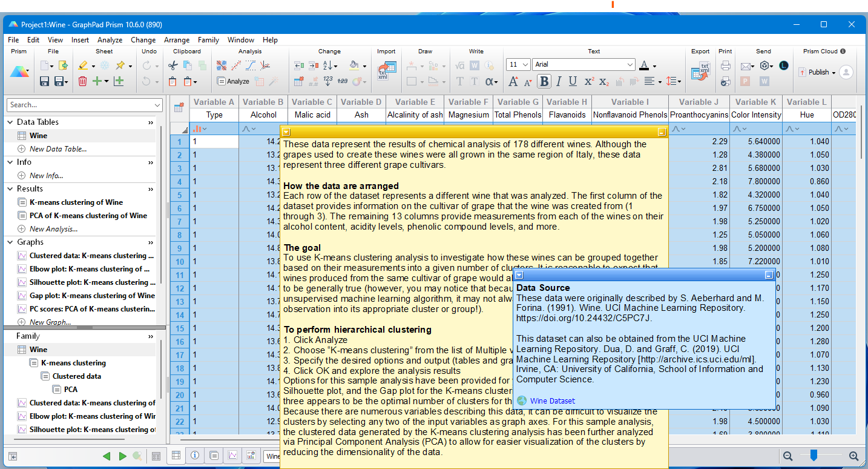
Task: Open the Greek alpha symbol dropdown
Action: [491, 81]
